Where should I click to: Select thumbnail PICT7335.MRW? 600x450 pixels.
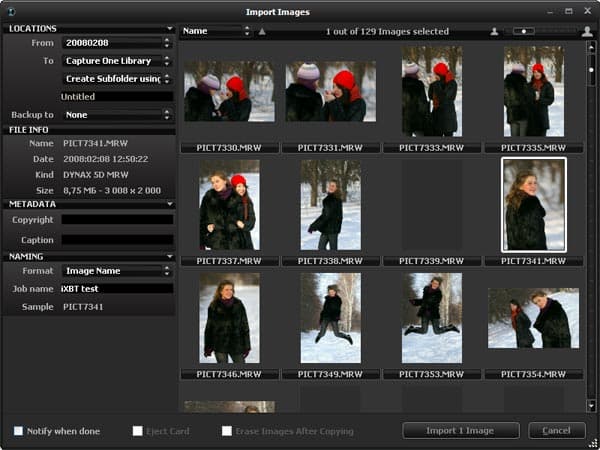[534, 91]
